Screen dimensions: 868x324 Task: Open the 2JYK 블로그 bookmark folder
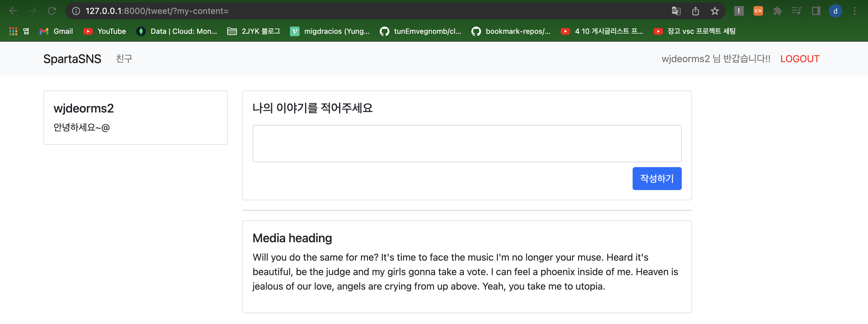[x=254, y=31]
